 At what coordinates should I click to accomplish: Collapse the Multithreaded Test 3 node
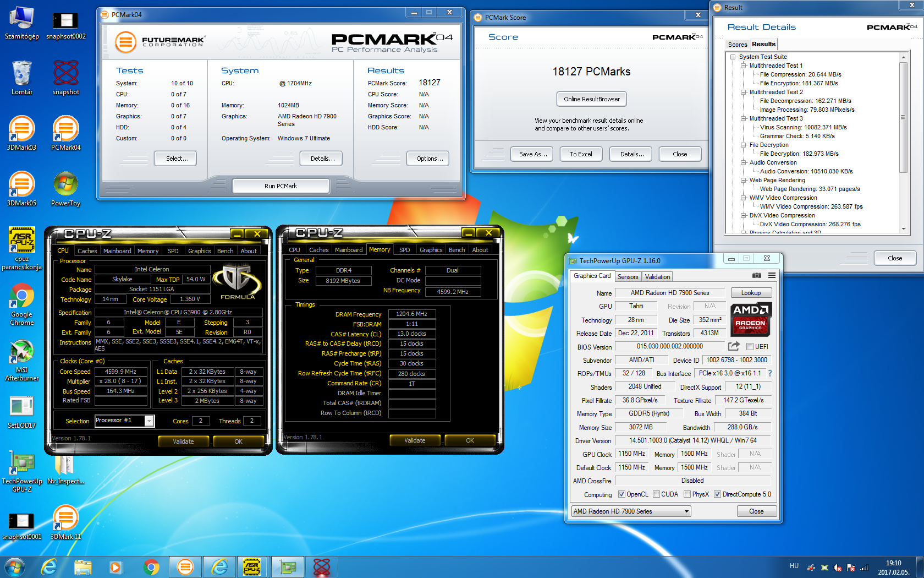(744, 119)
